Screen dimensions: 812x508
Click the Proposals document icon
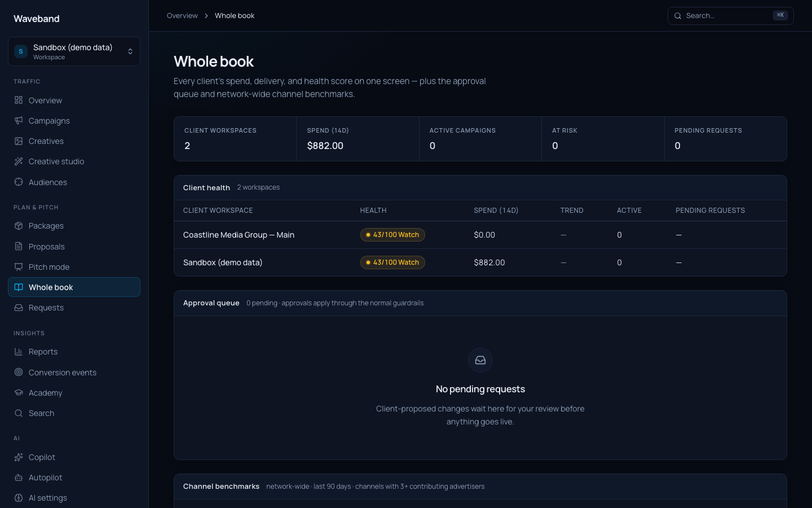tap(19, 246)
